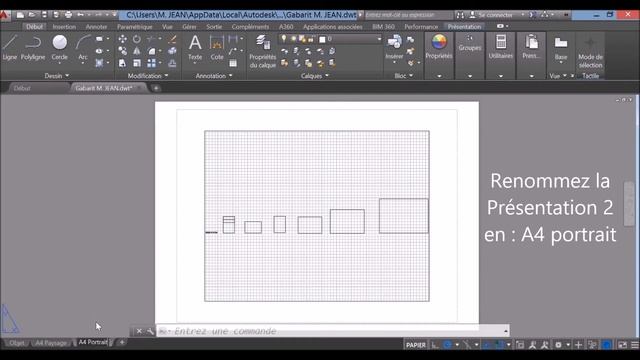This screenshot has height=360, width=640.
Task: Expand the Modification panel
Action: (148, 76)
